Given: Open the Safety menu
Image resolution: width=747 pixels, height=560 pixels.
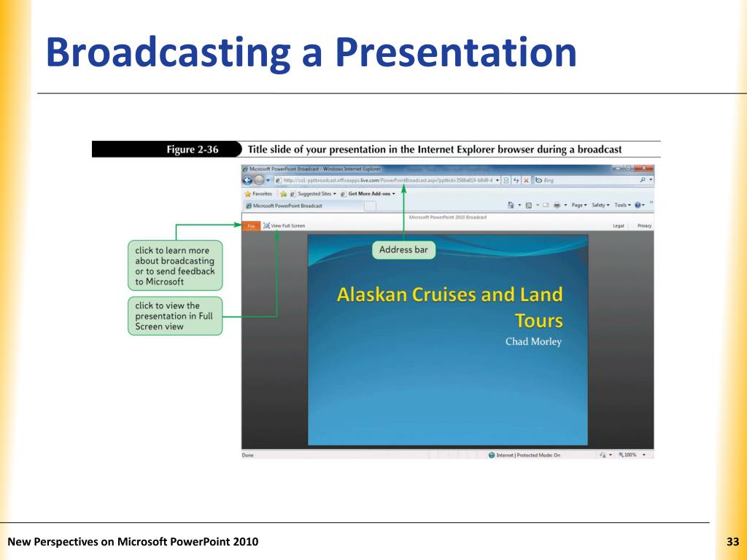Looking at the screenshot, I should (600, 205).
